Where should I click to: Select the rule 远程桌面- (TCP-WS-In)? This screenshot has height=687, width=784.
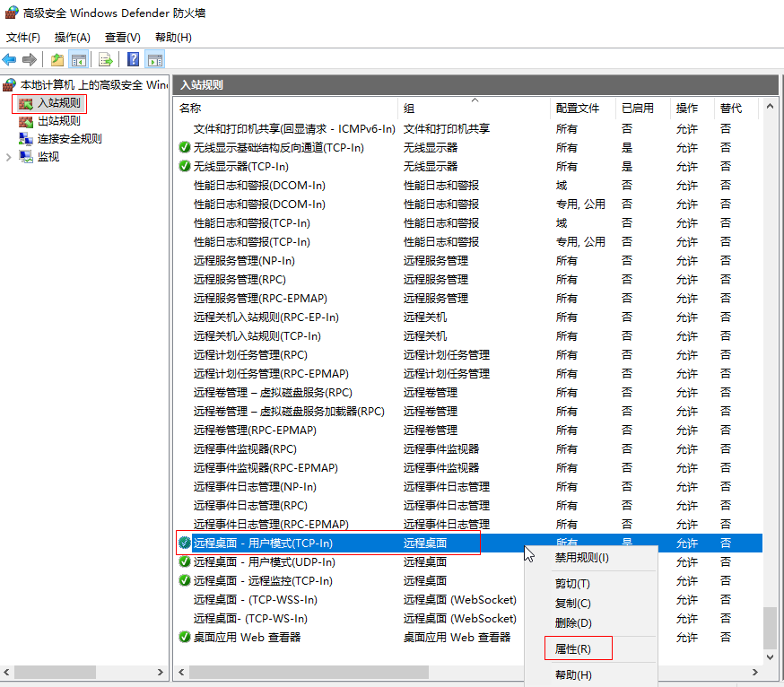(250, 619)
